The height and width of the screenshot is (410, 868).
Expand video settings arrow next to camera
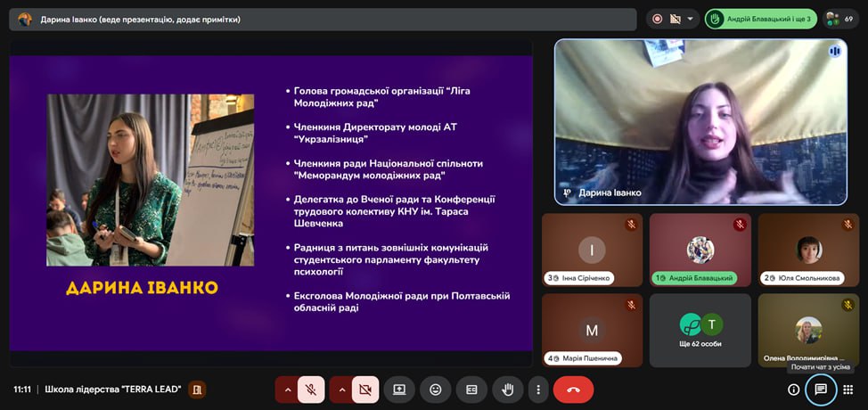(340, 389)
